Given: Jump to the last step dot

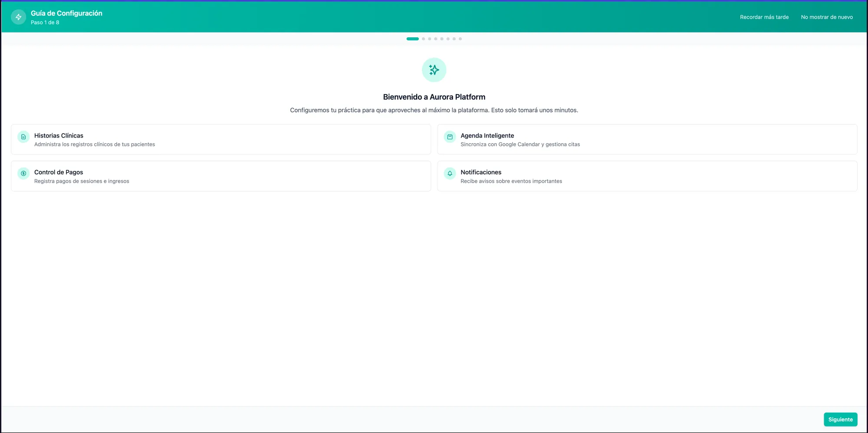Looking at the screenshot, I should point(460,39).
